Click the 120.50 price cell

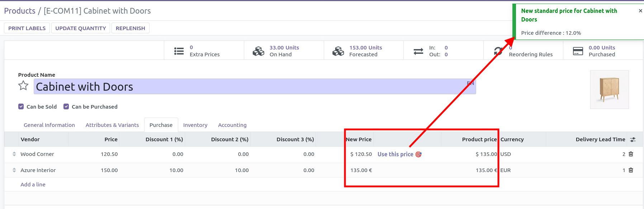click(x=94, y=154)
